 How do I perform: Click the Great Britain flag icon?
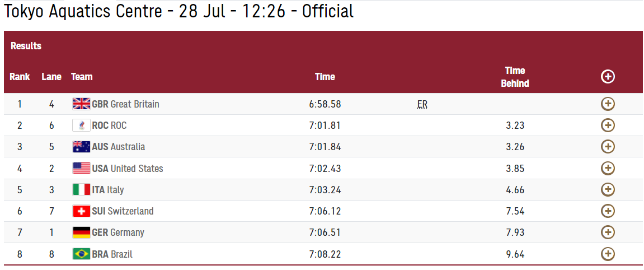(82, 104)
